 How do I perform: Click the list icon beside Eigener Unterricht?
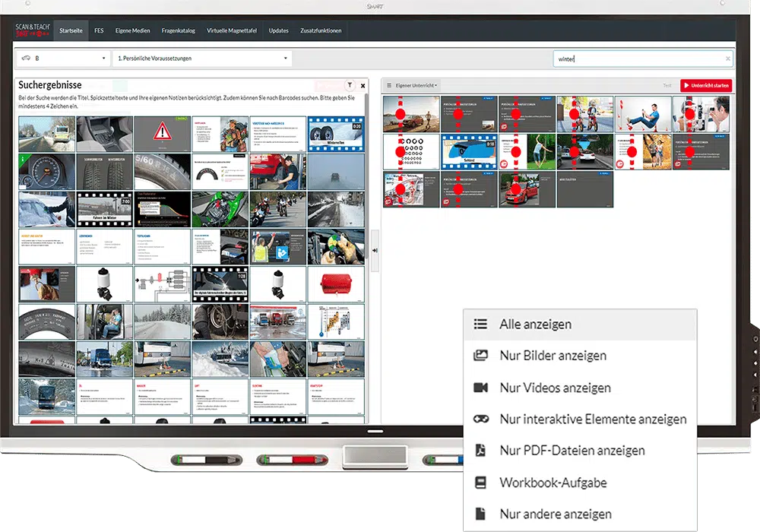pos(388,86)
